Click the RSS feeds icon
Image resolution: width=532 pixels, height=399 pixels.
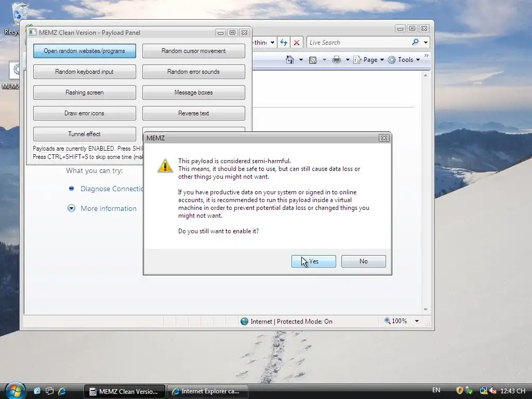[x=312, y=60]
